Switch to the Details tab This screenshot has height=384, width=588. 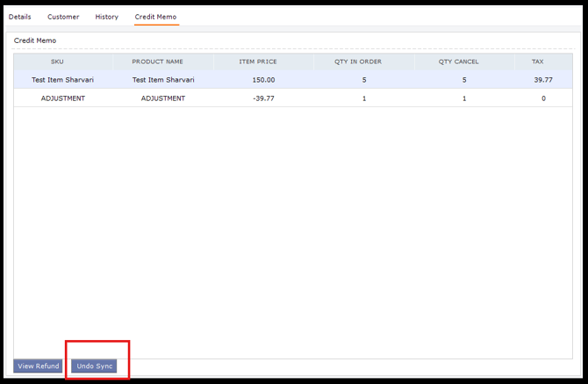[x=19, y=17]
